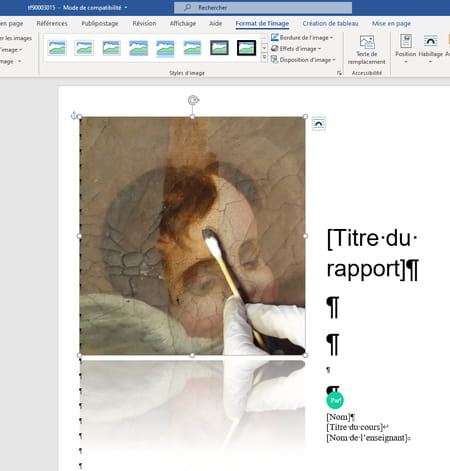Viewport: 450px width, 471px height.
Task: Apply the first picture style thumbnail
Action: [57, 48]
